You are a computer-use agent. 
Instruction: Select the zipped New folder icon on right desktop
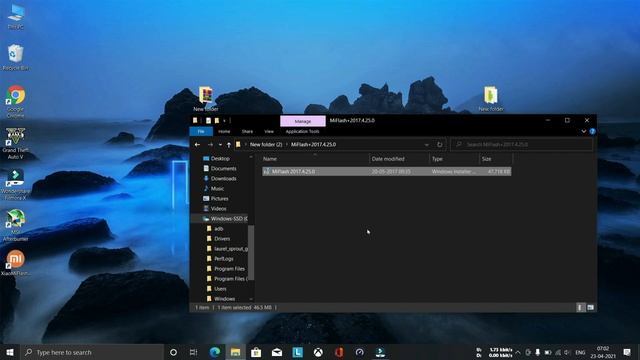point(491,99)
